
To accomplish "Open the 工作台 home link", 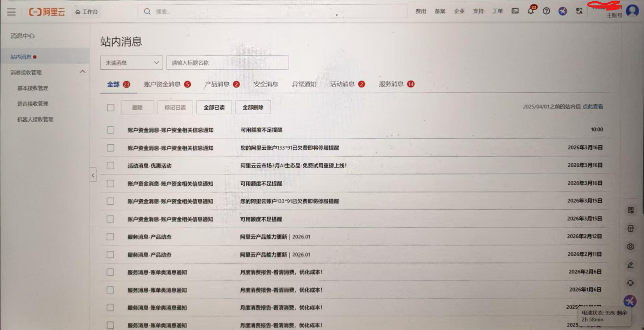I will click(87, 12).
